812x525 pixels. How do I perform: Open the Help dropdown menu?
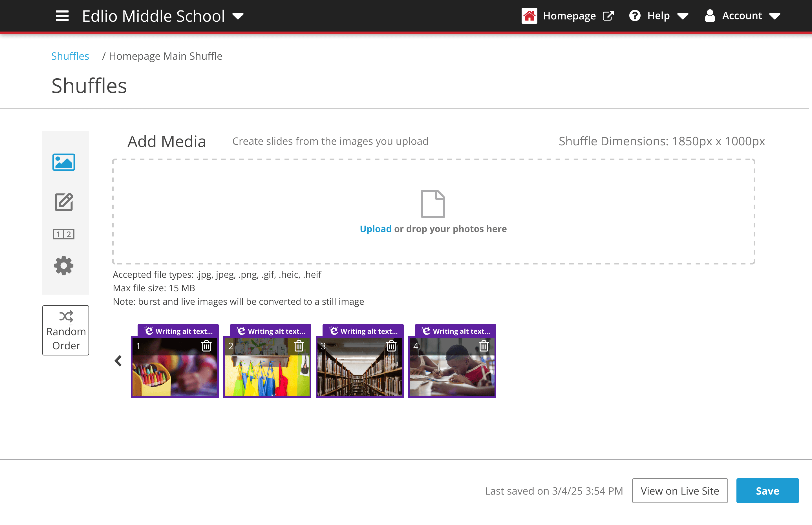(659, 16)
